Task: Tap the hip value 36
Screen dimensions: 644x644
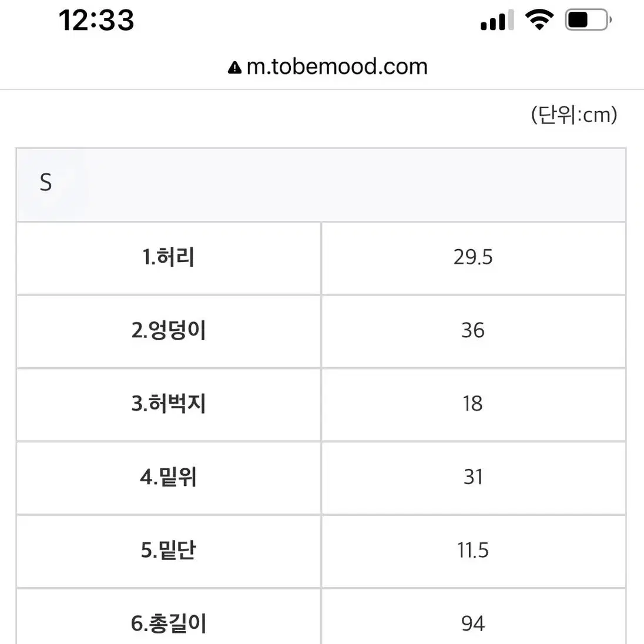Action: (x=474, y=331)
